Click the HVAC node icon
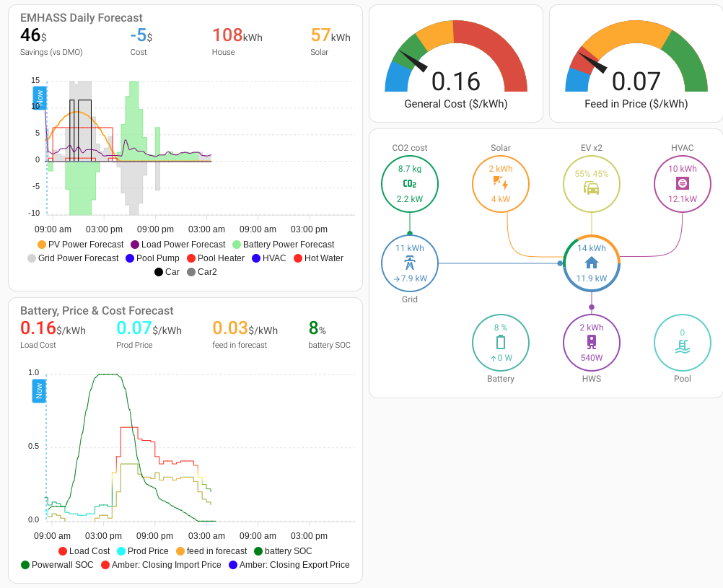723x588 pixels. coord(682,183)
